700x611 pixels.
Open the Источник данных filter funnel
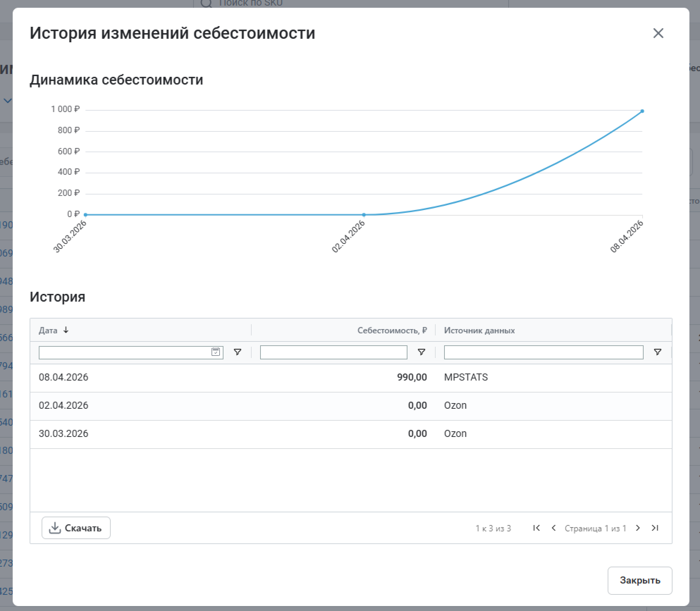(657, 352)
